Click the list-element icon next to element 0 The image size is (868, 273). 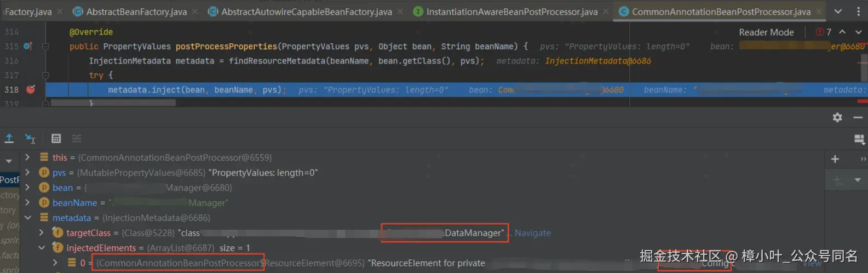click(72, 263)
